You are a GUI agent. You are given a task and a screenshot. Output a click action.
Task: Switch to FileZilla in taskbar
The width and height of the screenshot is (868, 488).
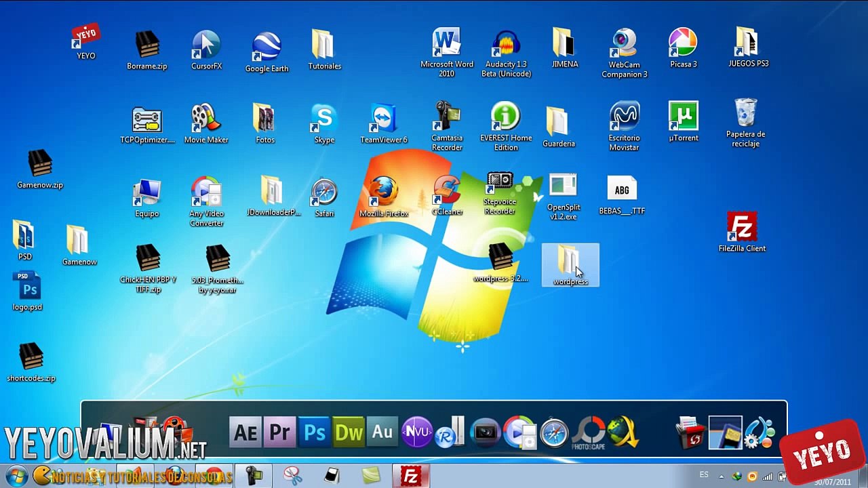[x=411, y=476]
